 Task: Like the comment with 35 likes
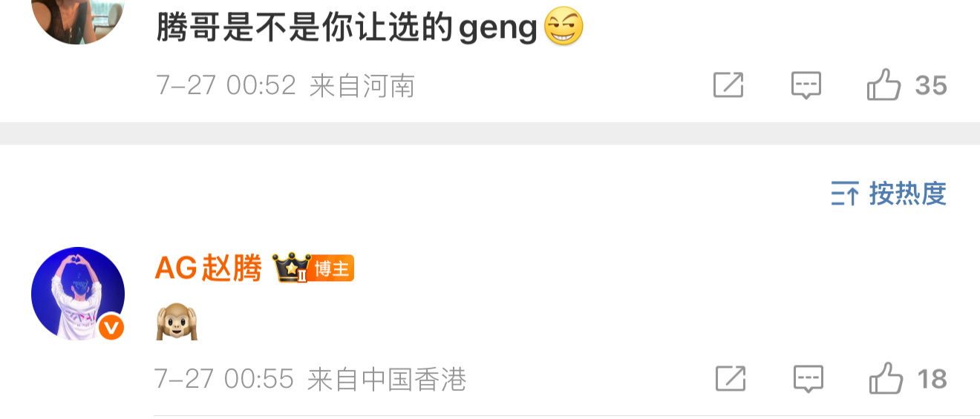(883, 85)
